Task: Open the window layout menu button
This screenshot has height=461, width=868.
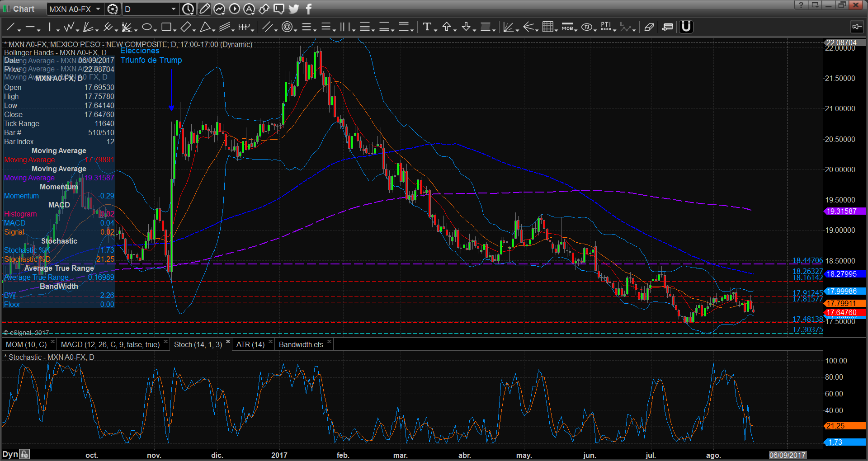Action: click(815, 5)
